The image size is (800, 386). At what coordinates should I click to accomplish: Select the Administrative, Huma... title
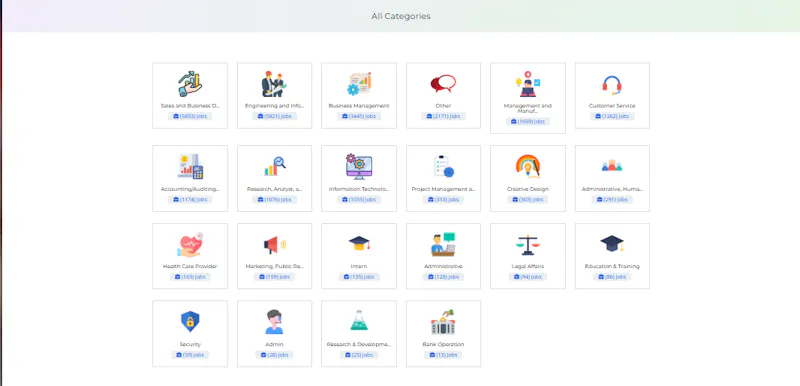[612, 189]
